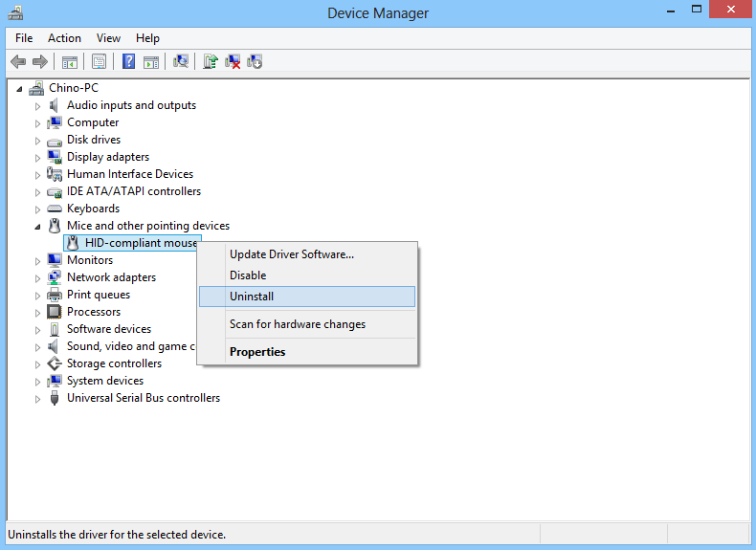Click the Uninstall toolbar icon with red X
This screenshot has height=550, width=756.
click(x=233, y=62)
